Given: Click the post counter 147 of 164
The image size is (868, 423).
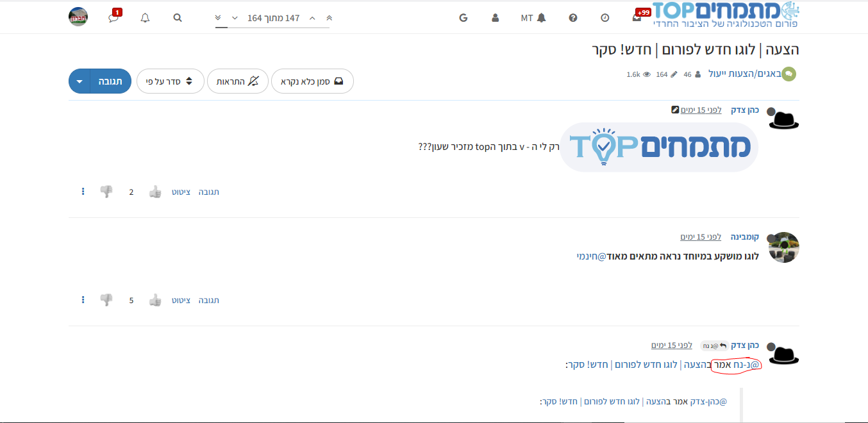Looking at the screenshot, I should click(x=274, y=18).
